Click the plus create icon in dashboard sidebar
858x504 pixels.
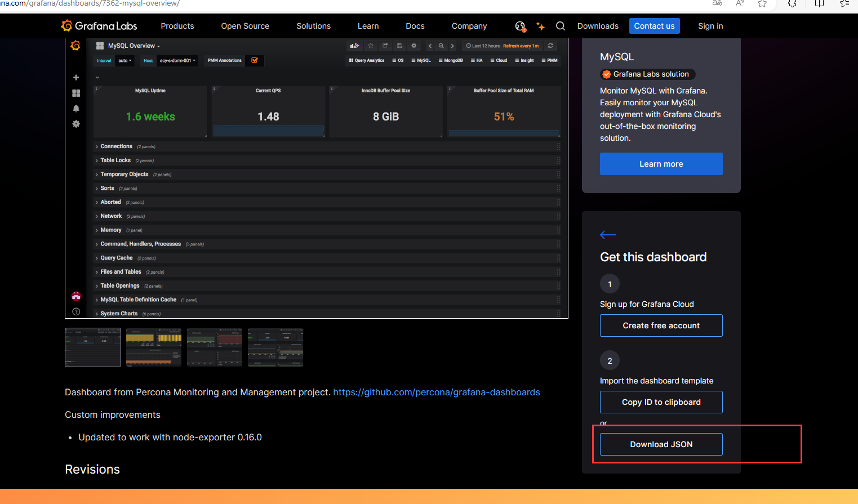(x=76, y=77)
